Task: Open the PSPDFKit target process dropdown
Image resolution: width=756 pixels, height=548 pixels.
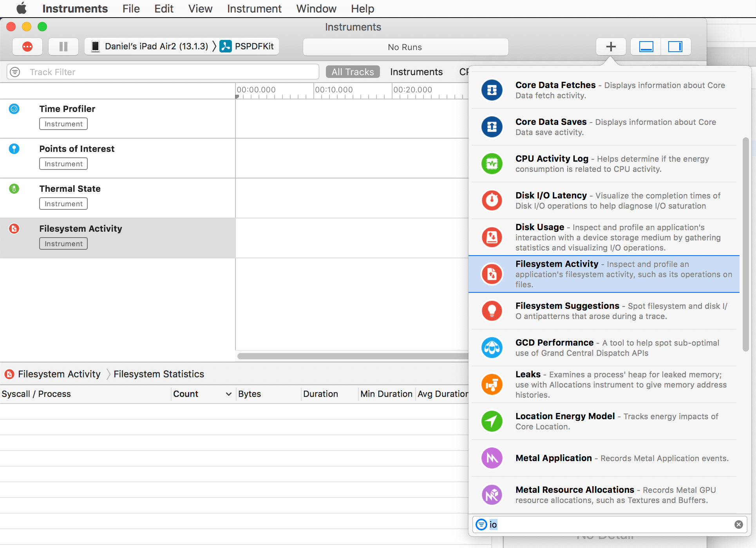Action: (x=248, y=47)
